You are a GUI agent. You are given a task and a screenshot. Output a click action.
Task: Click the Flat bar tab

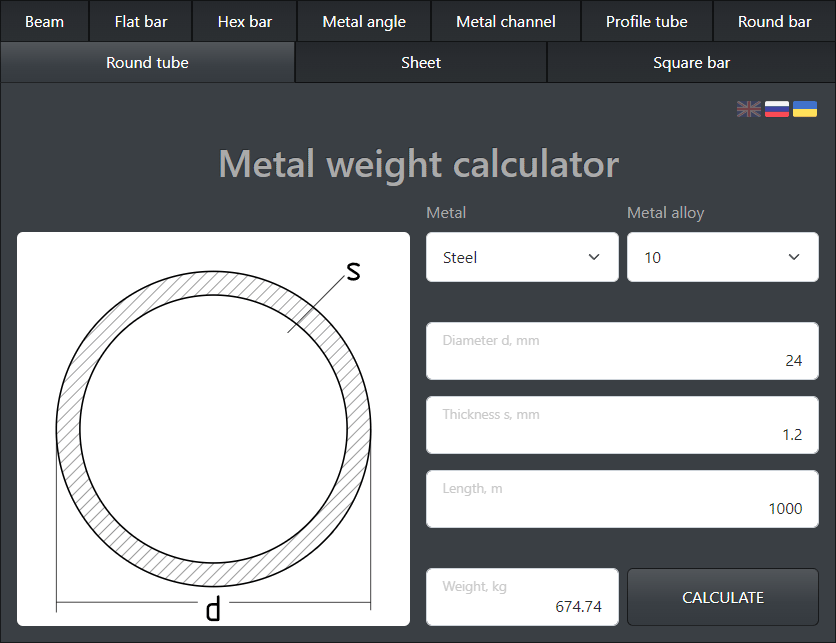click(140, 21)
